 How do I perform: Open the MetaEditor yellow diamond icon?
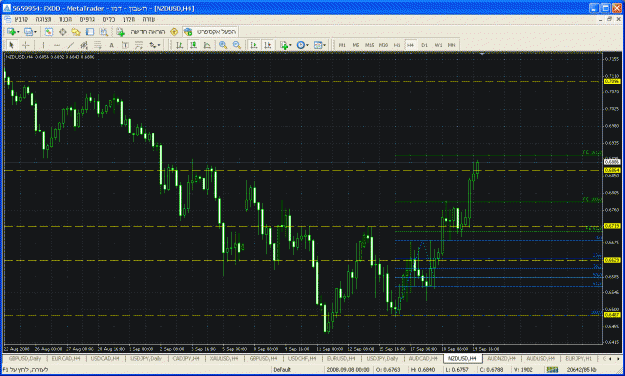tap(174, 31)
